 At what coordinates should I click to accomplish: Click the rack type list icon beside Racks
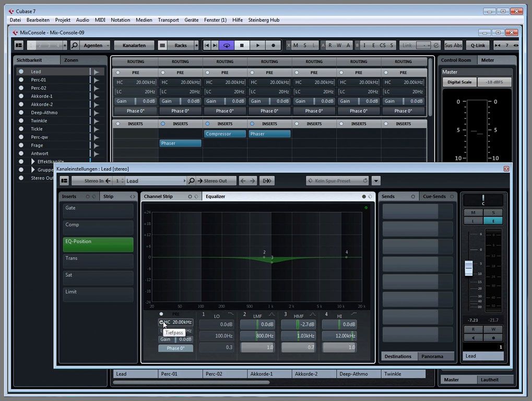pos(162,45)
